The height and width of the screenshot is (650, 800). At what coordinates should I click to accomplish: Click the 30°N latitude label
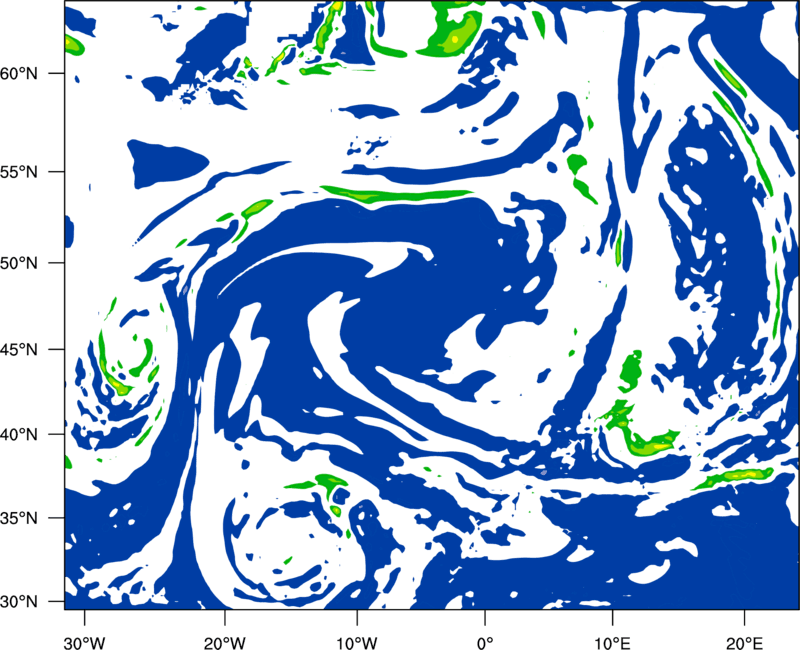[19, 602]
